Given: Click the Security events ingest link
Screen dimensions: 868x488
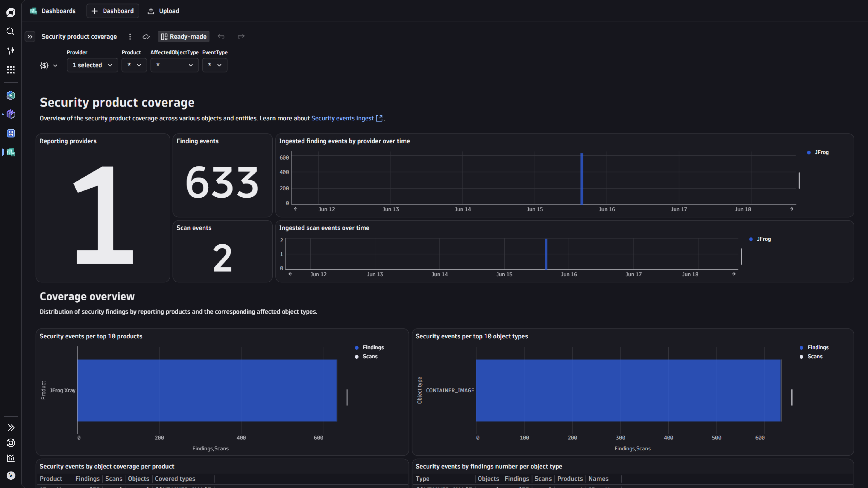Looking at the screenshot, I should (342, 119).
